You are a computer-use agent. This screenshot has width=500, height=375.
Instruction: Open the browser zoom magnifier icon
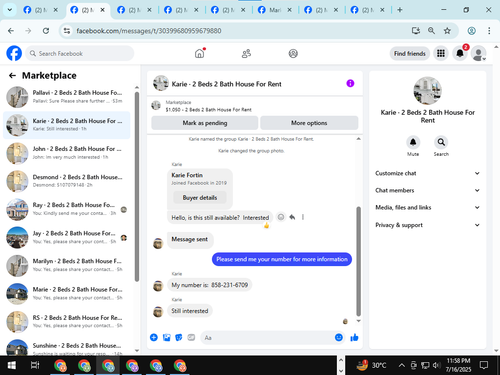(x=431, y=31)
